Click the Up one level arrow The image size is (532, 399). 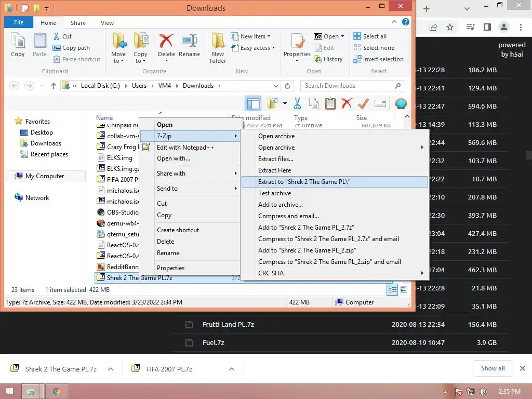[x=54, y=86]
